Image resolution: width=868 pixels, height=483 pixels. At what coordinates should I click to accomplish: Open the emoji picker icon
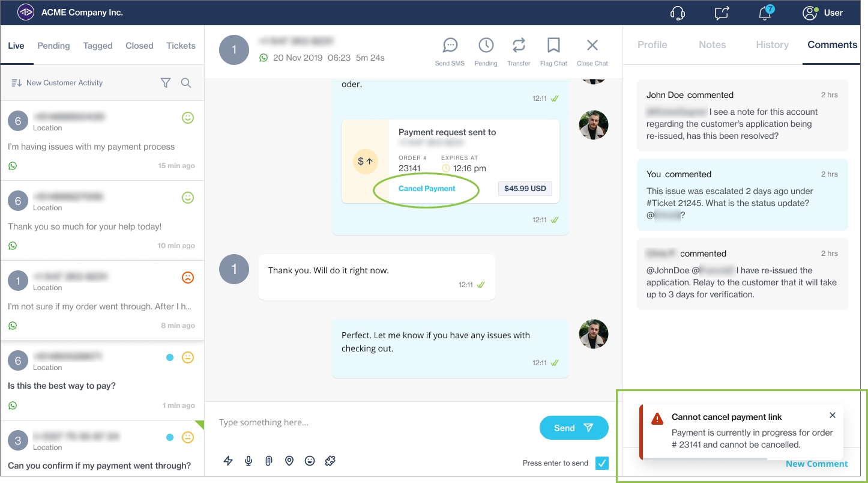310,461
